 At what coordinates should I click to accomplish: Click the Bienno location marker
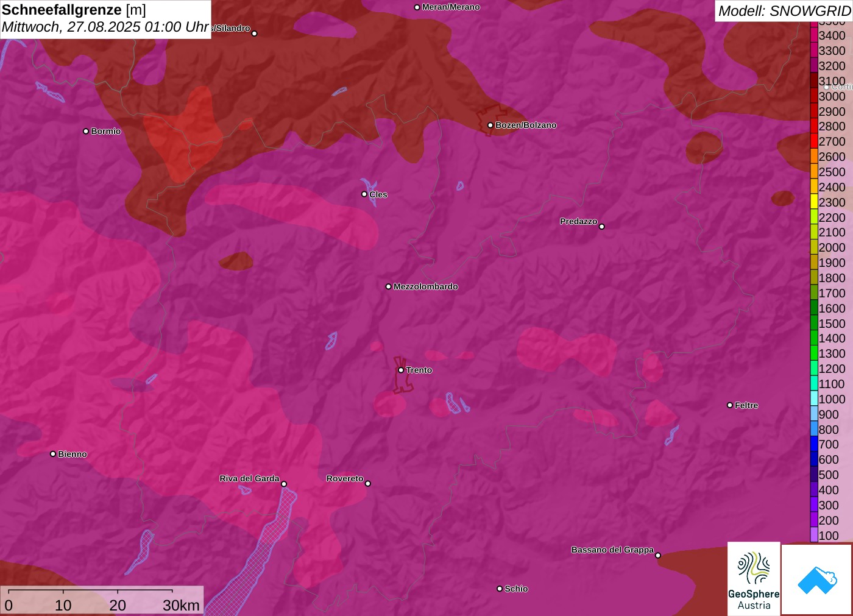[x=53, y=454]
